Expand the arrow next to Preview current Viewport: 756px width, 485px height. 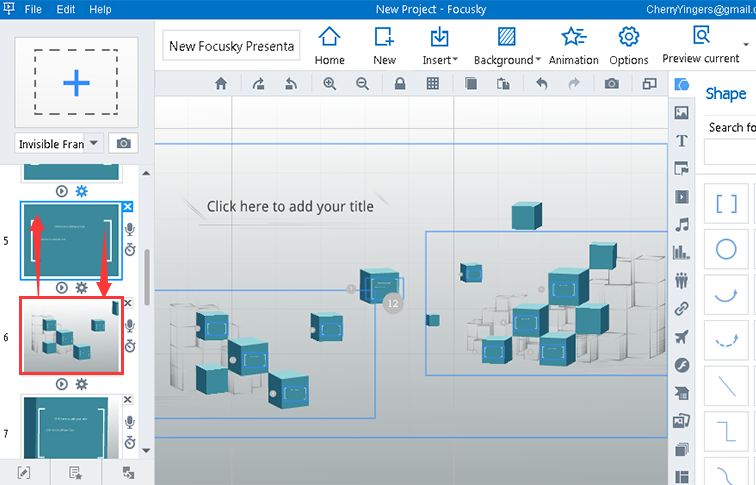pos(746,45)
